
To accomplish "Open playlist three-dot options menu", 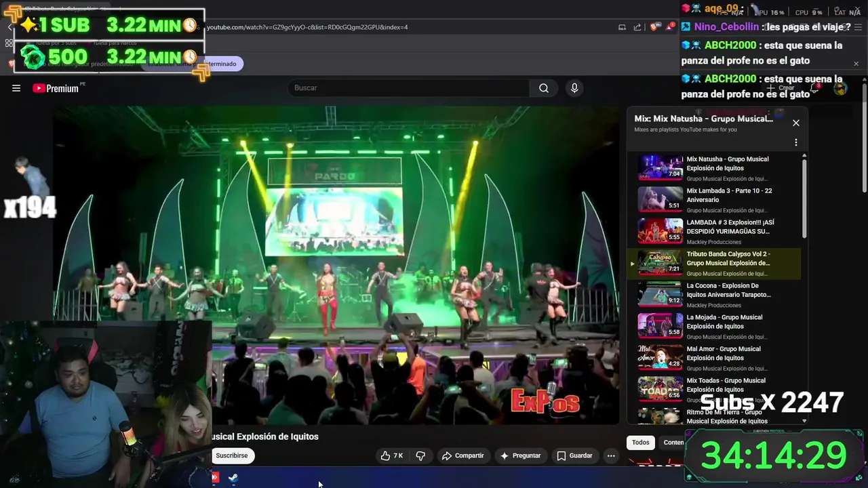I will (x=796, y=142).
